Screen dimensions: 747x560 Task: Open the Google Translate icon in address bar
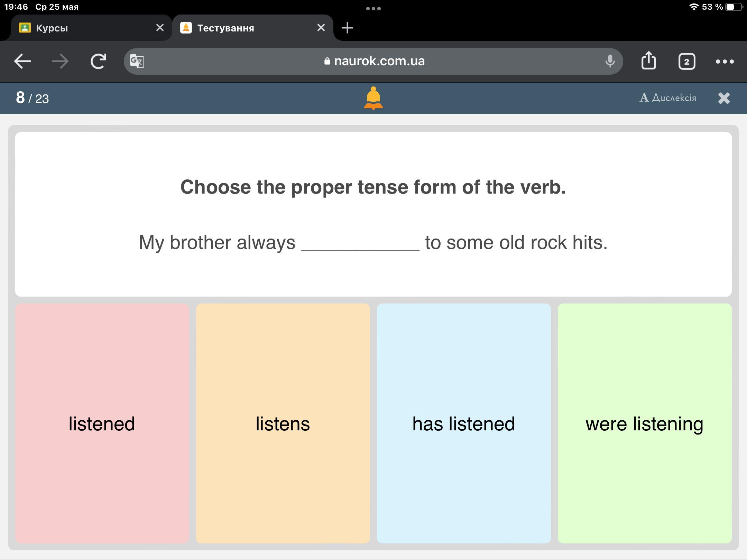pyautogui.click(x=137, y=62)
